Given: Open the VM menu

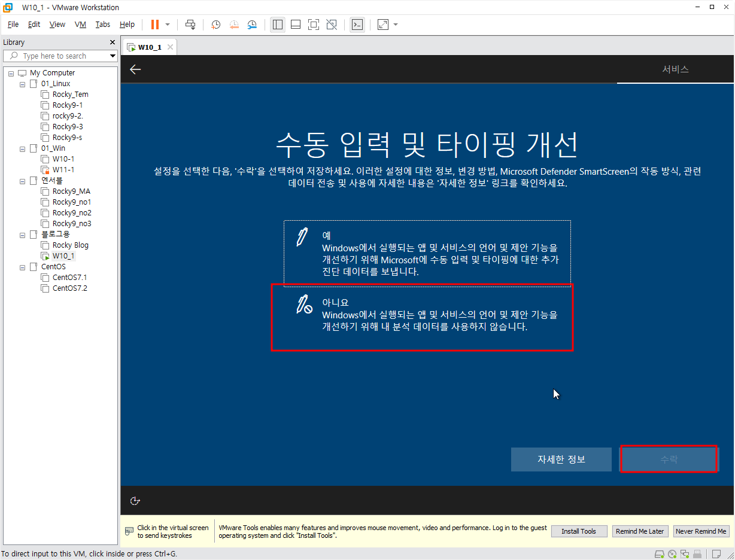Looking at the screenshot, I should (80, 25).
